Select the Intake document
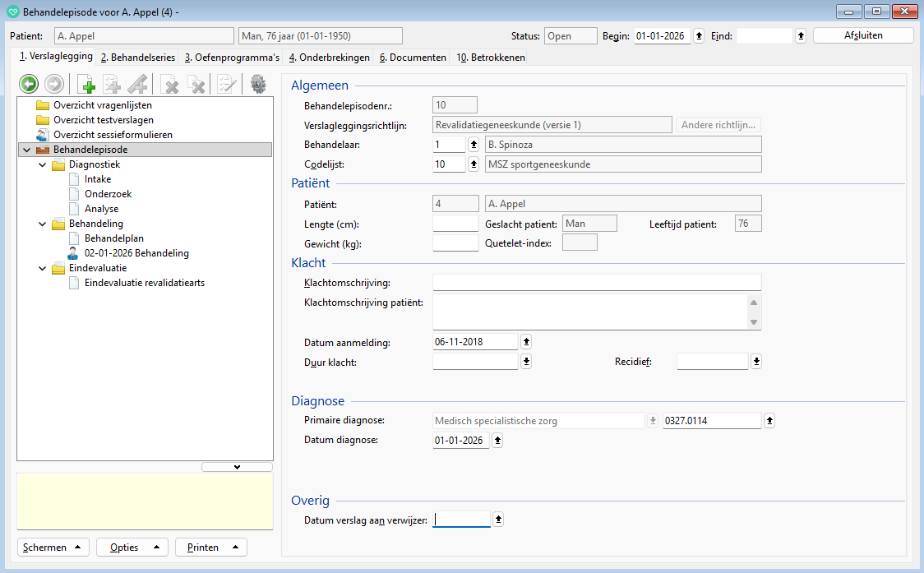The height and width of the screenshot is (573, 924). click(97, 179)
